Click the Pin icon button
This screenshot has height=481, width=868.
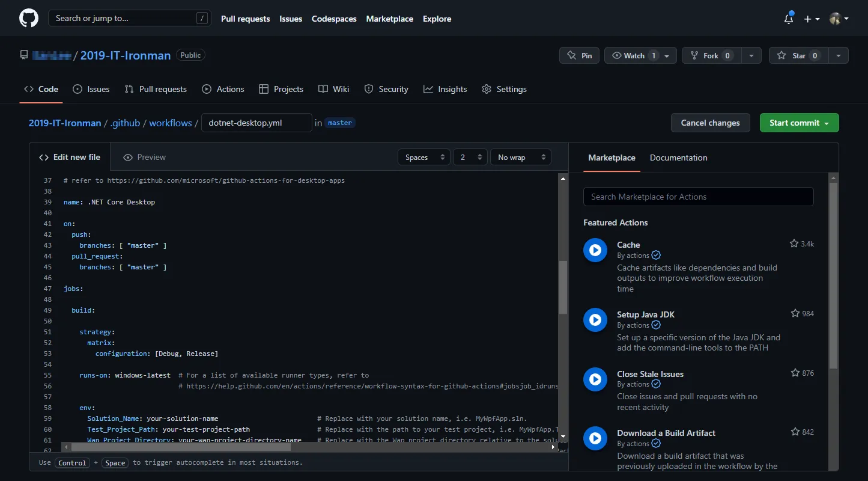[571, 55]
